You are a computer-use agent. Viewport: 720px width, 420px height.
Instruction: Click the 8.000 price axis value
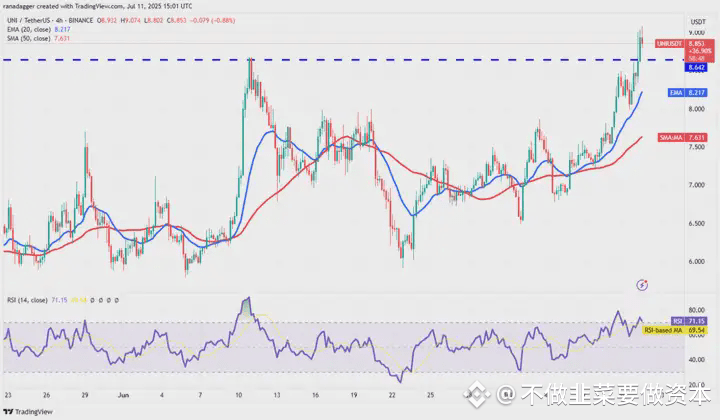click(696, 109)
